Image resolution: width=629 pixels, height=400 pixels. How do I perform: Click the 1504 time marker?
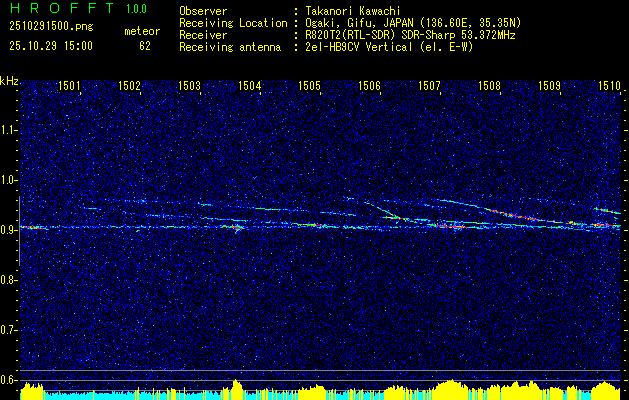(x=250, y=85)
